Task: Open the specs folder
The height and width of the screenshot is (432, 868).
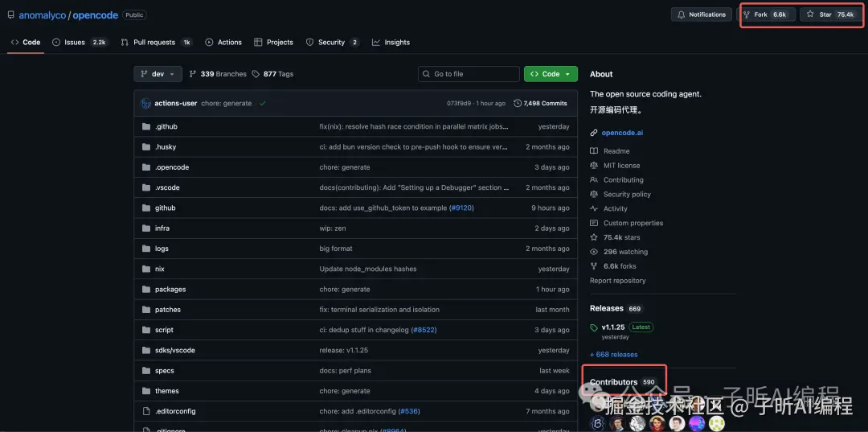Action: coord(165,371)
